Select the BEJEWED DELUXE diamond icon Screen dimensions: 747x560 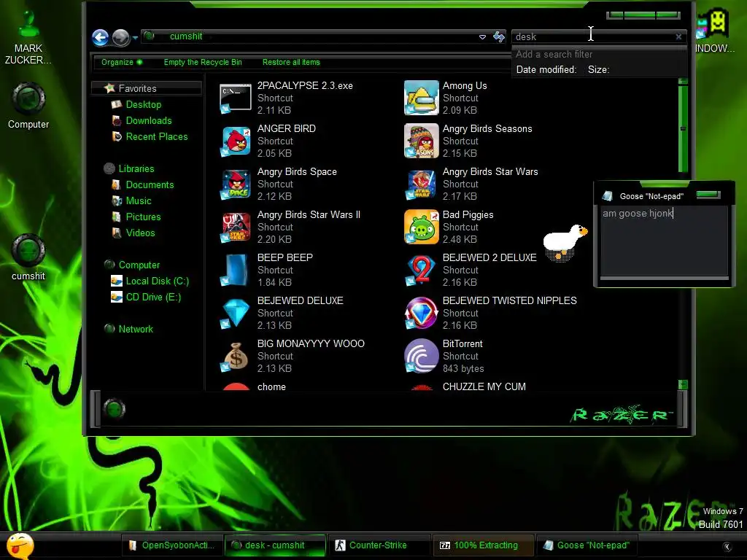click(x=236, y=314)
